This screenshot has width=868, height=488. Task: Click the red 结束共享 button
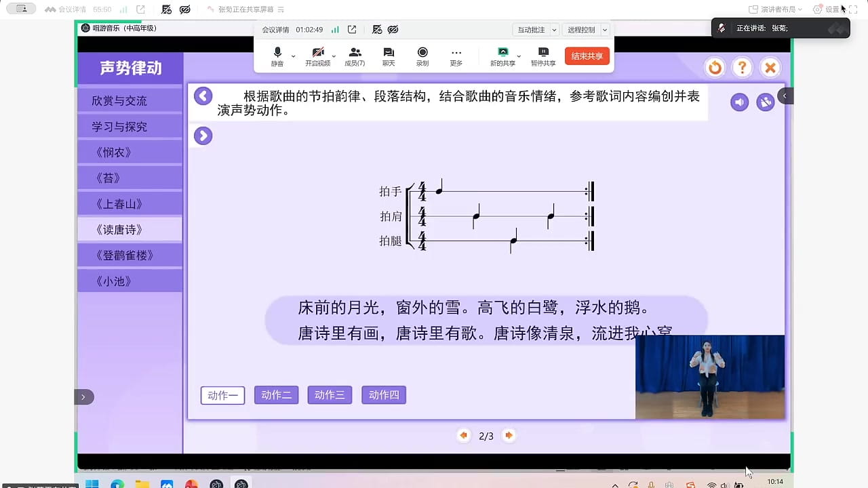pyautogui.click(x=587, y=56)
